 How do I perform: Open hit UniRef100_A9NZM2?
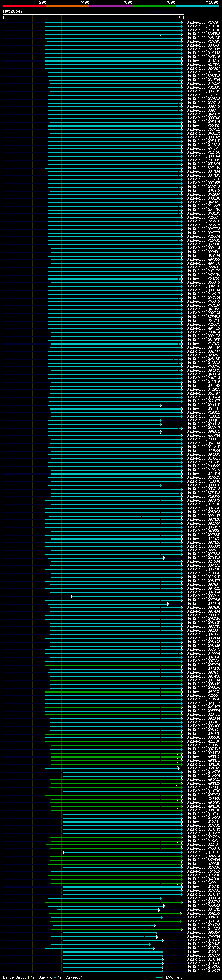click(x=203, y=917)
